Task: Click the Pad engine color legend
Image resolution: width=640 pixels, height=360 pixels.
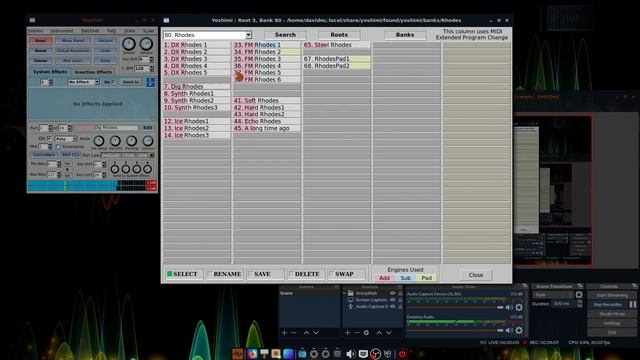Action: pyautogui.click(x=427, y=278)
